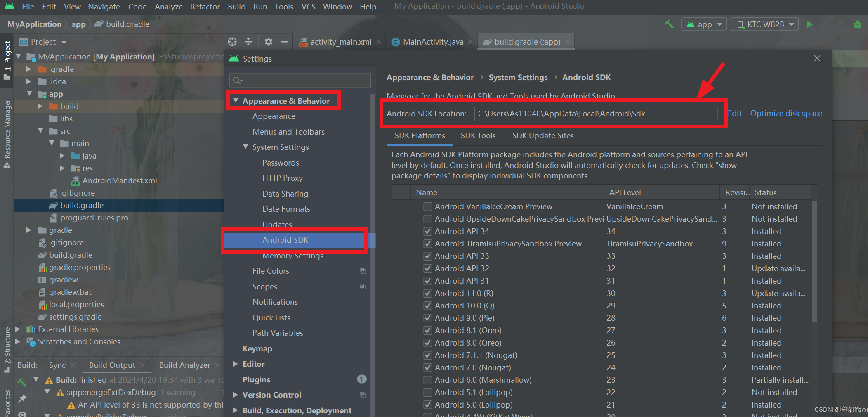Click the pin icon in Build panel
868x417 pixels.
click(22, 398)
